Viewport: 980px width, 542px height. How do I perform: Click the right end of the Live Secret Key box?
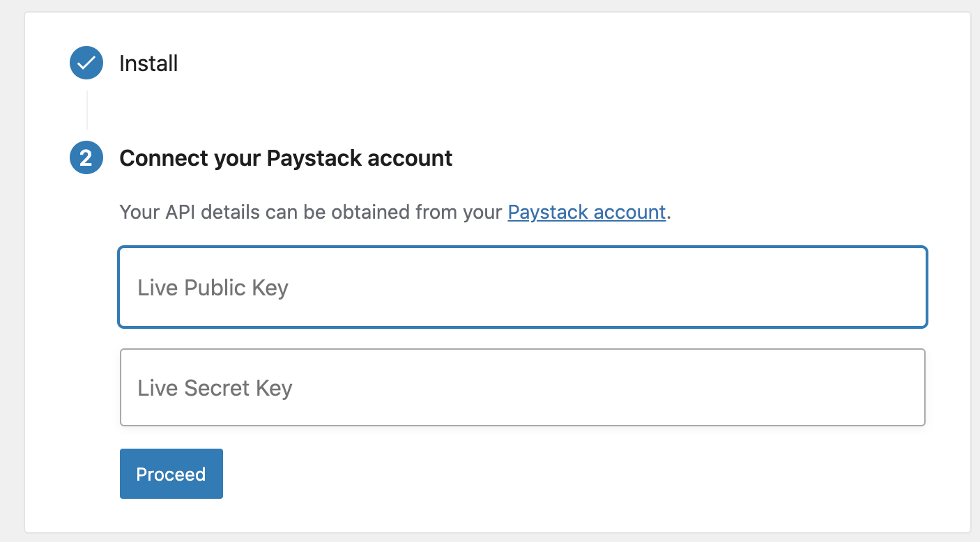point(899,387)
